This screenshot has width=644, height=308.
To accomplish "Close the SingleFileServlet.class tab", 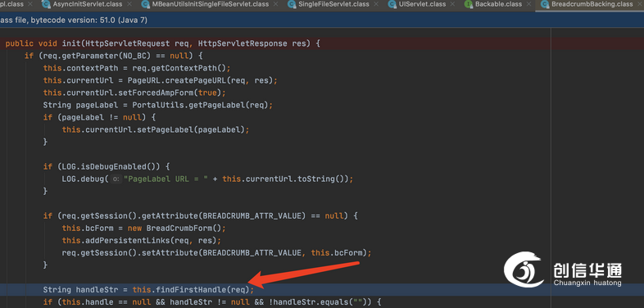I will pyautogui.click(x=377, y=5).
